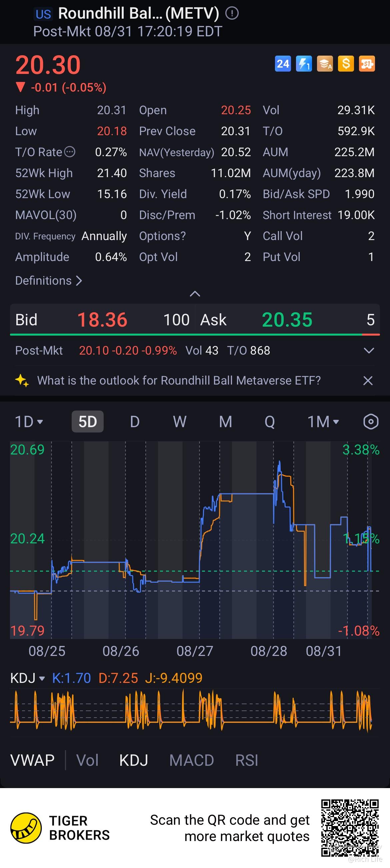This screenshot has width=390, height=868.
Task: Switch to the MACD indicator tab
Action: coord(192,760)
